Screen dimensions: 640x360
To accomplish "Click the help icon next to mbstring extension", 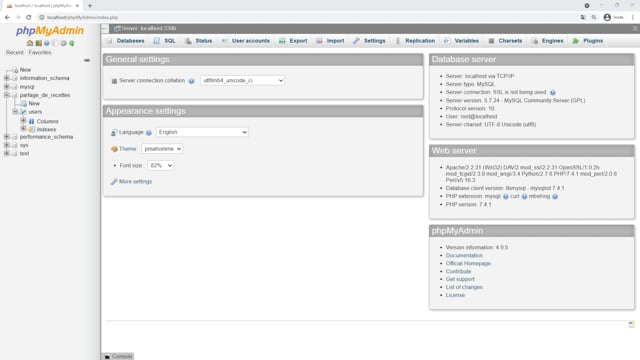I will point(555,197).
